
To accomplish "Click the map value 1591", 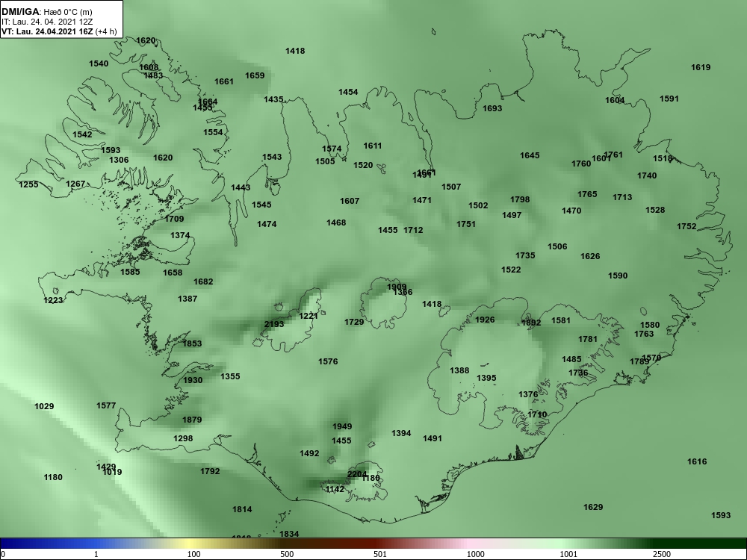I will (669, 99).
